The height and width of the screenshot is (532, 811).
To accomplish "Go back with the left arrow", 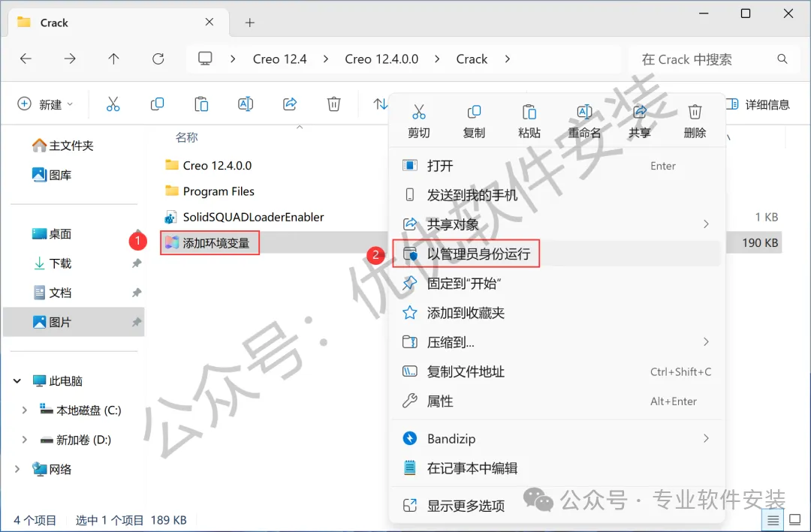I will tap(26, 59).
